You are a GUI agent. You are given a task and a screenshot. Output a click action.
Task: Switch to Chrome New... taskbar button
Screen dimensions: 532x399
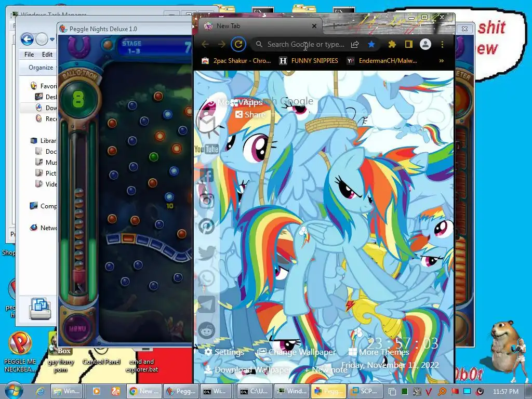coord(144,391)
